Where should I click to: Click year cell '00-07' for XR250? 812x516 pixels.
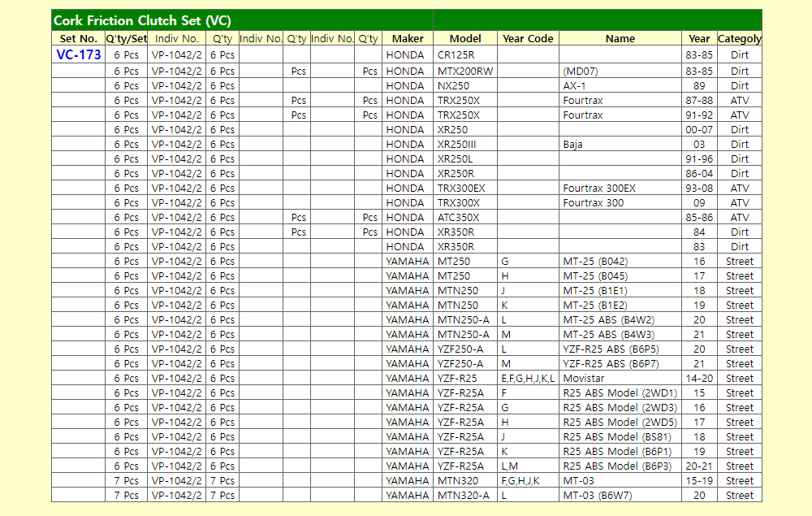pos(699,129)
